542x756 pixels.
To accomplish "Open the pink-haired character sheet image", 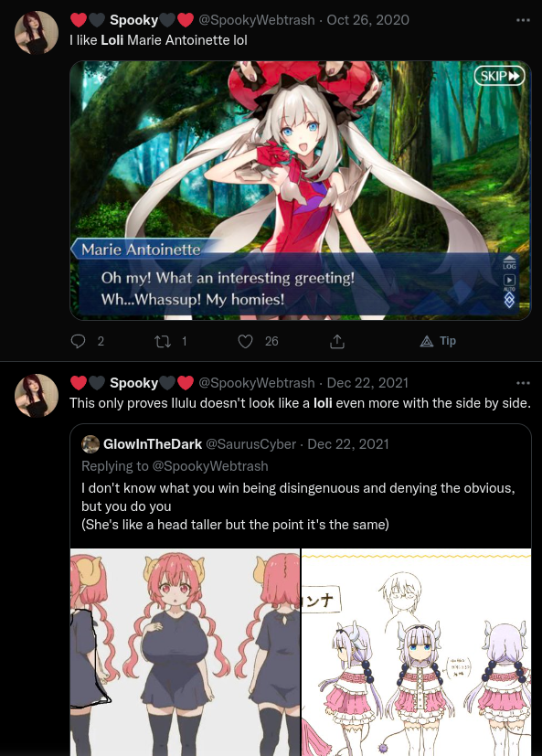I will coord(186,652).
